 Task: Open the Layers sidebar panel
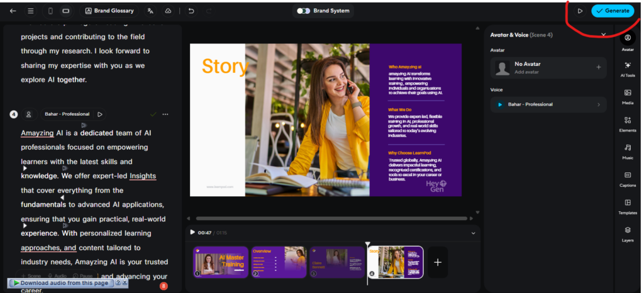click(628, 235)
